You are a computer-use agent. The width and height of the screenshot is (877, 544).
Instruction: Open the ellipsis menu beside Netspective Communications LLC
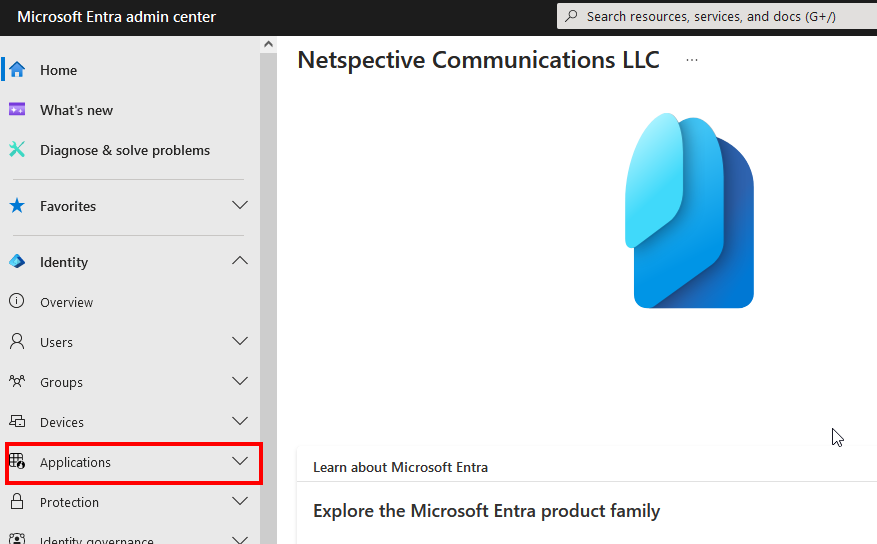[692, 60]
